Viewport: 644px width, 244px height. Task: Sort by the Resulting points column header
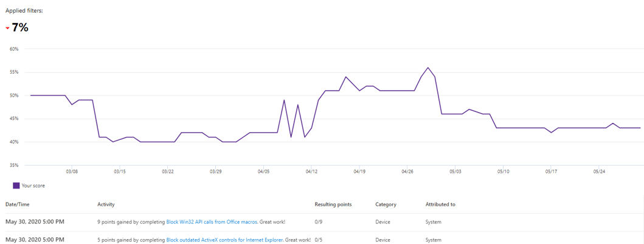[333, 204]
